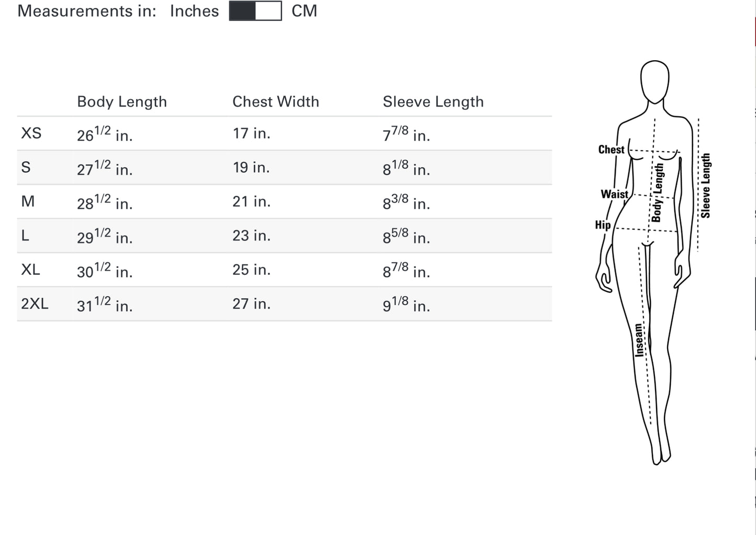Select the "CM" unit label
The height and width of the screenshot is (535, 756).
tap(304, 11)
